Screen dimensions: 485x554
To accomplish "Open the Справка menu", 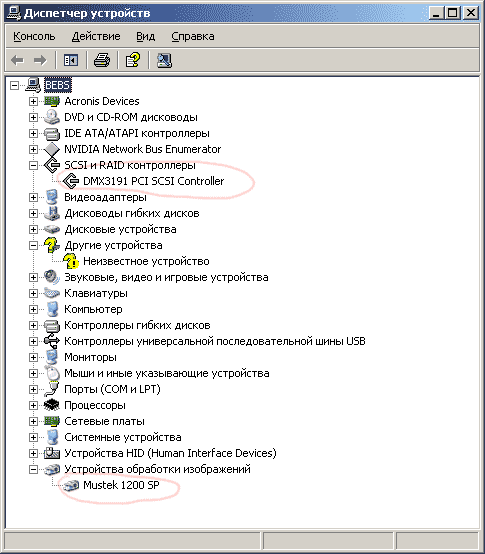I will pos(193,36).
